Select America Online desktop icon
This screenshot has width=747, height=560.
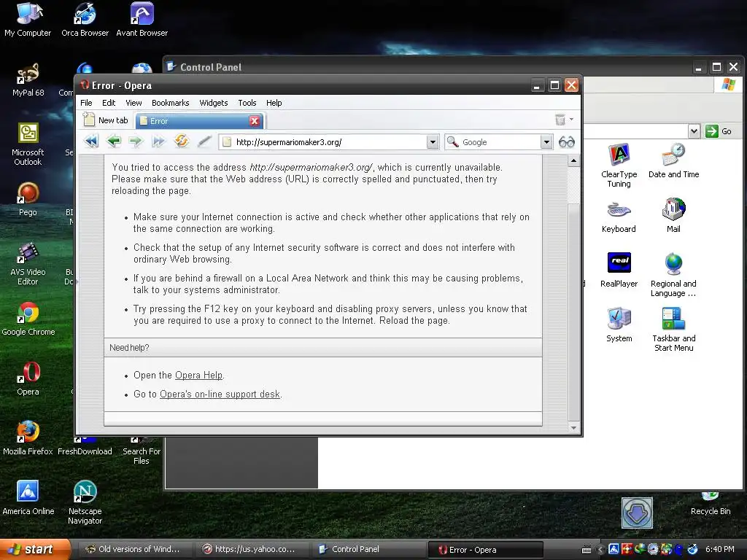coord(28,498)
